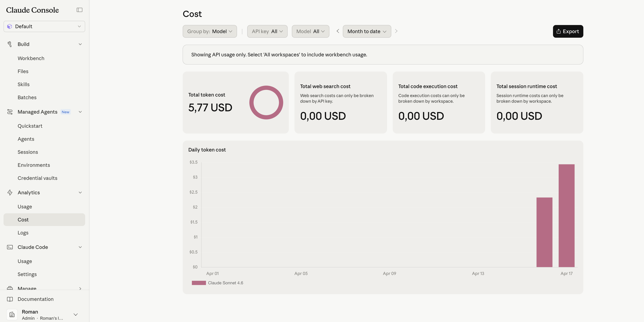This screenshot has width=644, height=322.
Task: Expand the Manage section chevron
Action: (80, 288)
